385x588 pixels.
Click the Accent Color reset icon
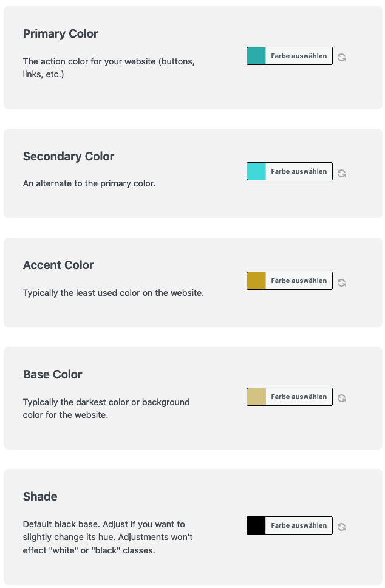[341, 282]
